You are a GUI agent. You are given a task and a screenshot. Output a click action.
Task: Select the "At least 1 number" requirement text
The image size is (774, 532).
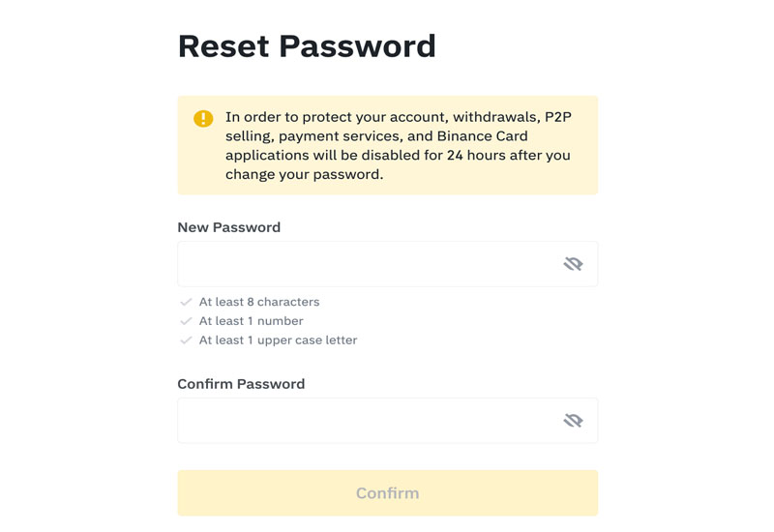pyautogui.click(x=251, y=321)
